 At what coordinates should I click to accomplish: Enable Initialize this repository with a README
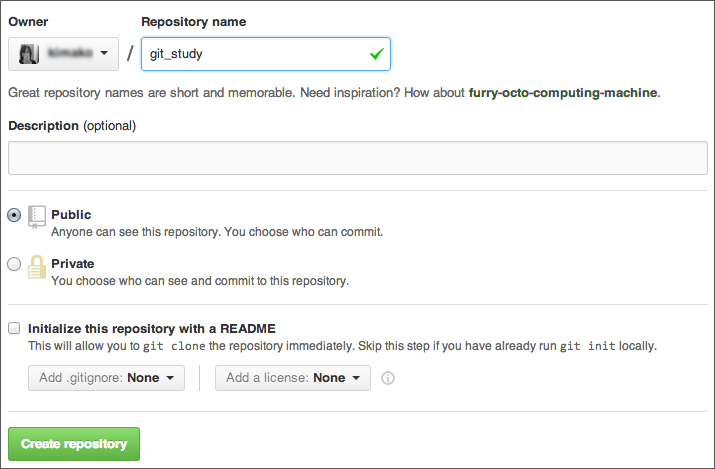tap(14, 328)
